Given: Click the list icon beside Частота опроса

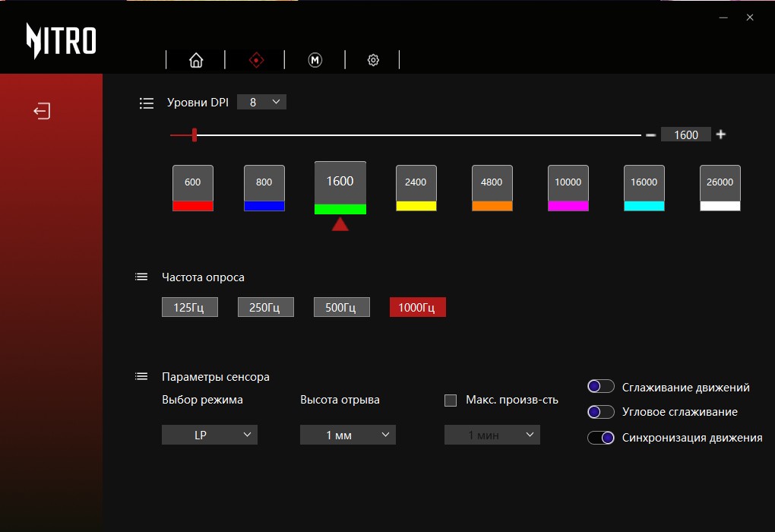Looking at the screenshot, I should (141, 277).
